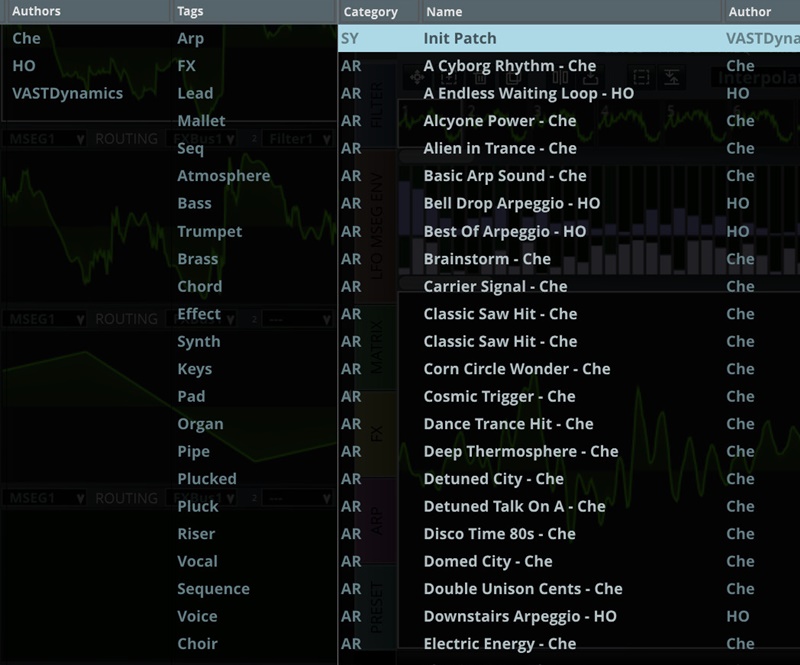
Task: Select the Lead tag
Action: 195,93
